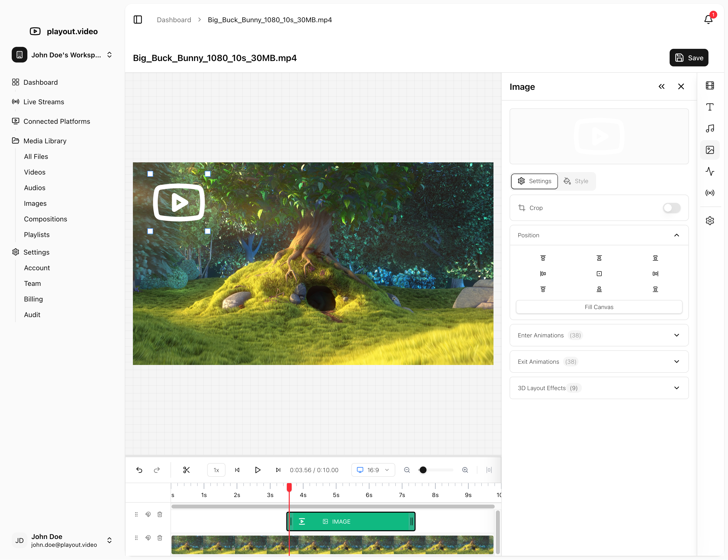Viewport: 728px width, 560px height.
Task: Delete the IMAGE track with trash icon
Action: tap(160, 514)
